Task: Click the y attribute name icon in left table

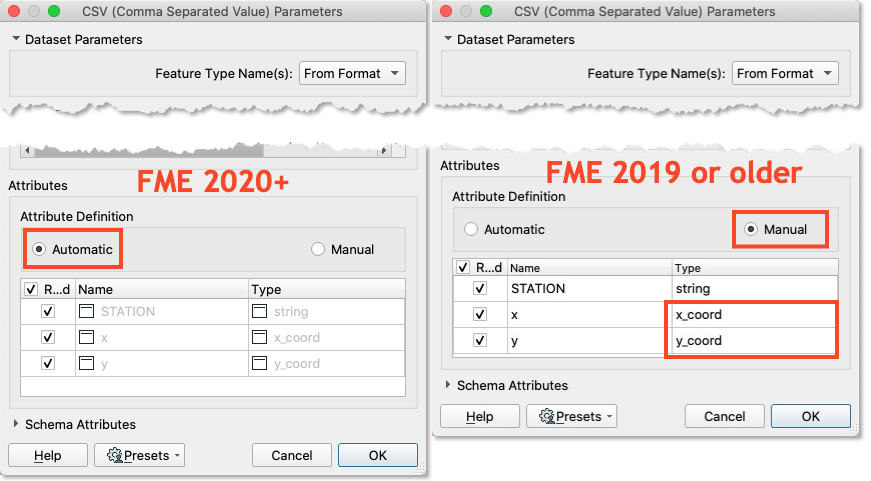Action: tap(86, 363)
